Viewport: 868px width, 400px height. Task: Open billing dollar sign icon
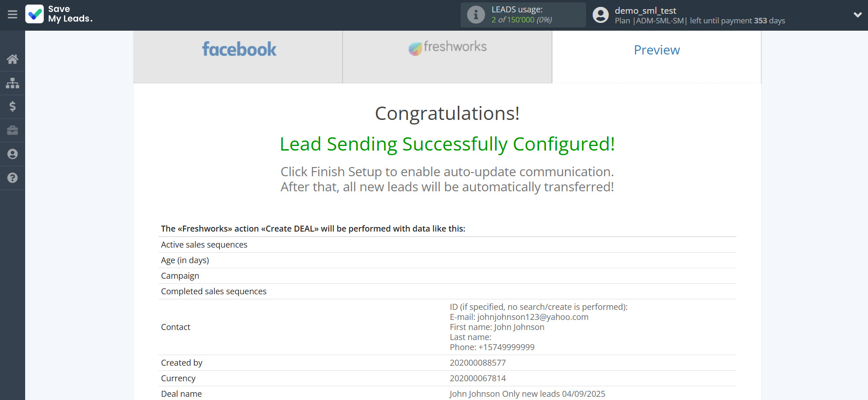point(12,107)
